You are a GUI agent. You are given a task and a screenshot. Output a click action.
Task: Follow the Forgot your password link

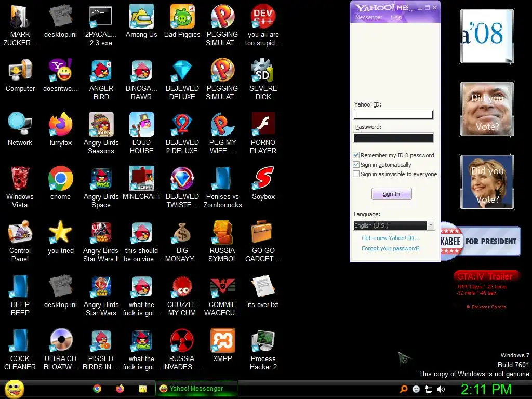tap(391, 248)
